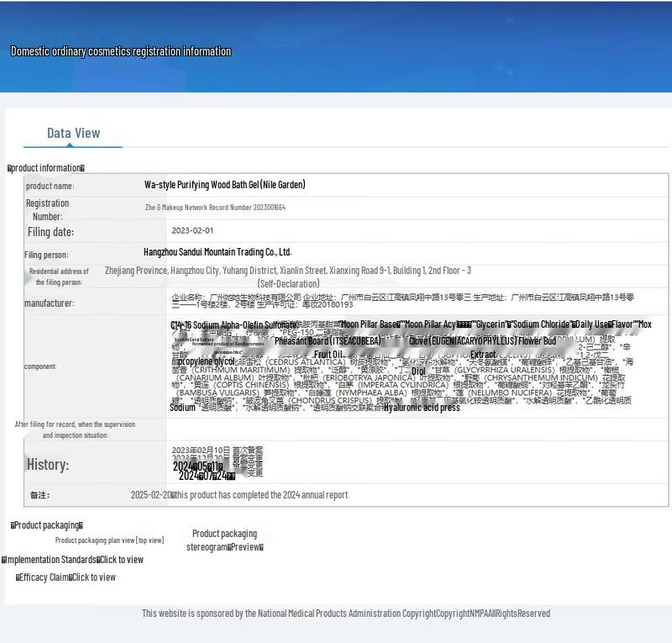Click the 'component:' row label
This screenshot has width=672, height=643.
(x=40, y=366)
